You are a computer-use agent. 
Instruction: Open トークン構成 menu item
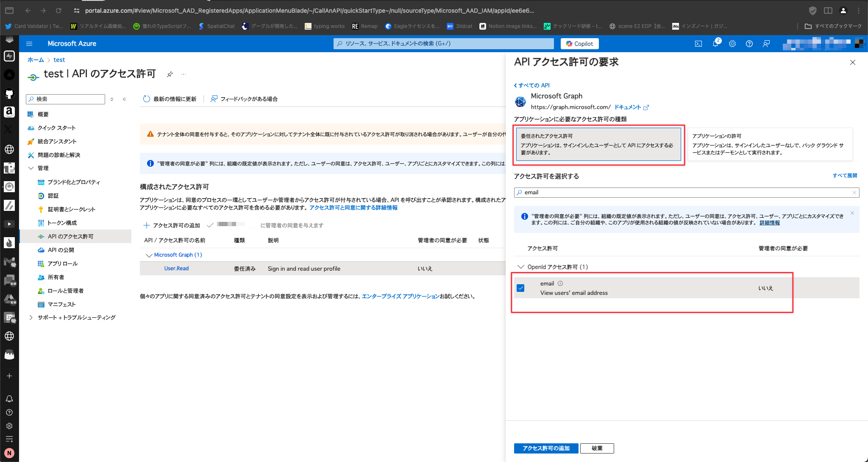click(x=62, y=223)
